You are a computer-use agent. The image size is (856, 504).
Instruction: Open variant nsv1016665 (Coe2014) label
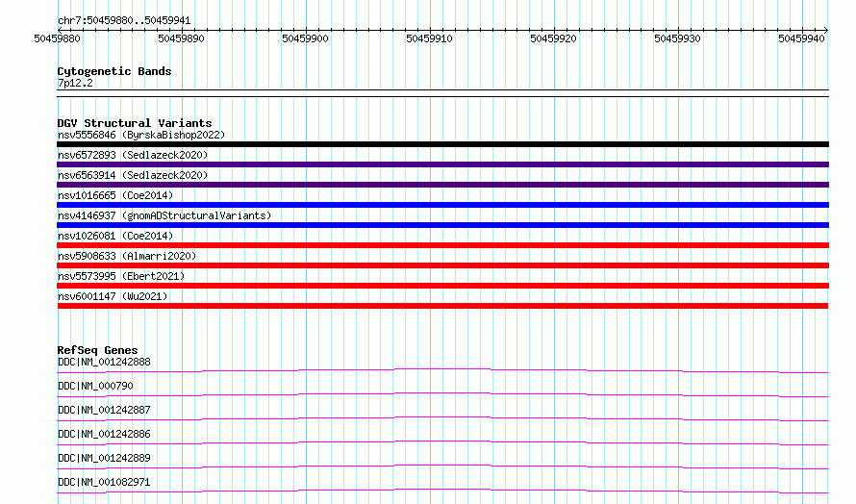[x=115, y=195]
